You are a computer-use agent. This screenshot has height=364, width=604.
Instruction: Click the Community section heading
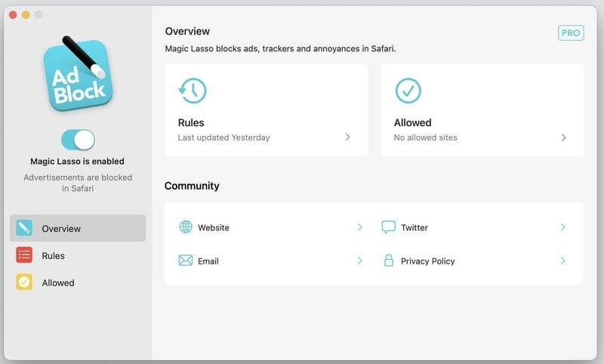point(192,186)
